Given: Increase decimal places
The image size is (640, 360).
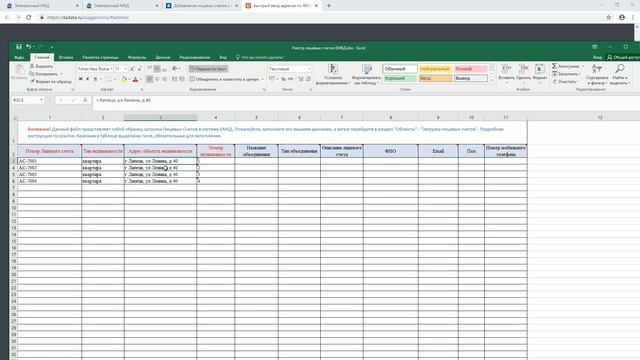Looking at the screenshot, I should [301, 79].
